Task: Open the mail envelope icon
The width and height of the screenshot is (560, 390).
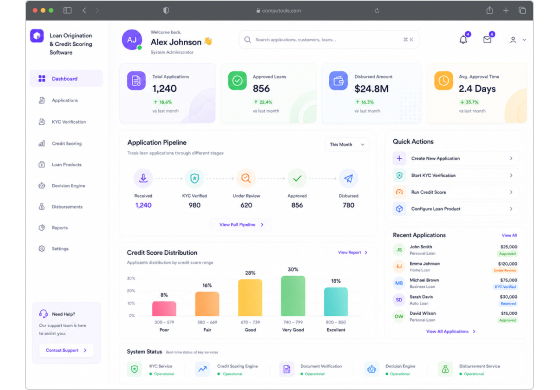Action: tap(487, 40)
